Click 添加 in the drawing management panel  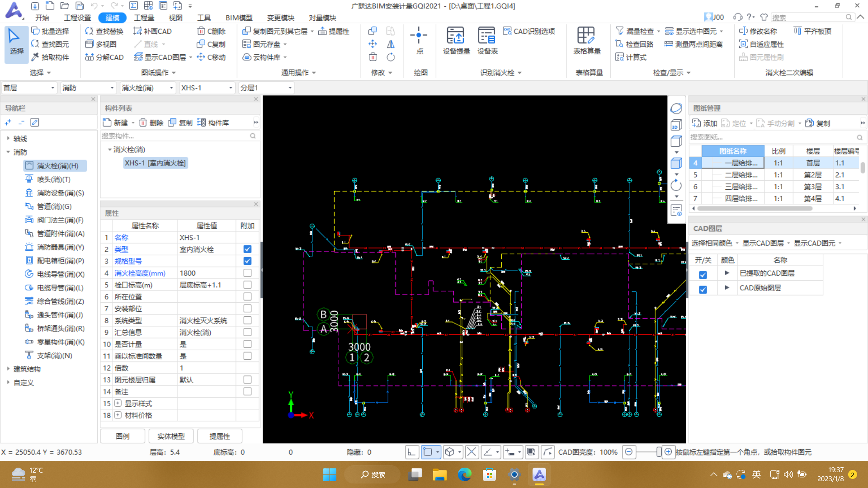(x=705, y=123)
